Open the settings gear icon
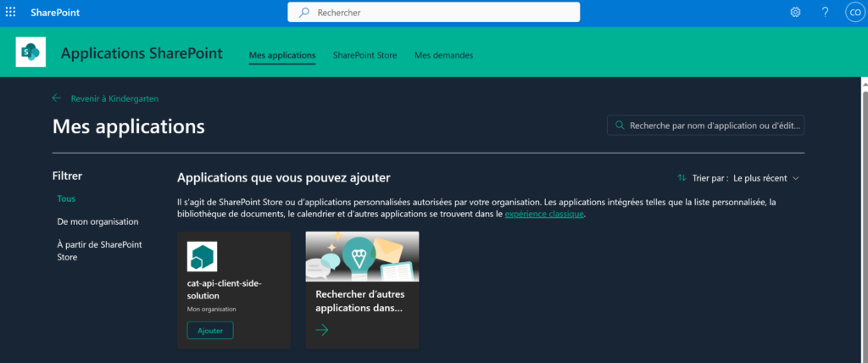Viewport: 868px width, 363px height. tap(795, 12)
